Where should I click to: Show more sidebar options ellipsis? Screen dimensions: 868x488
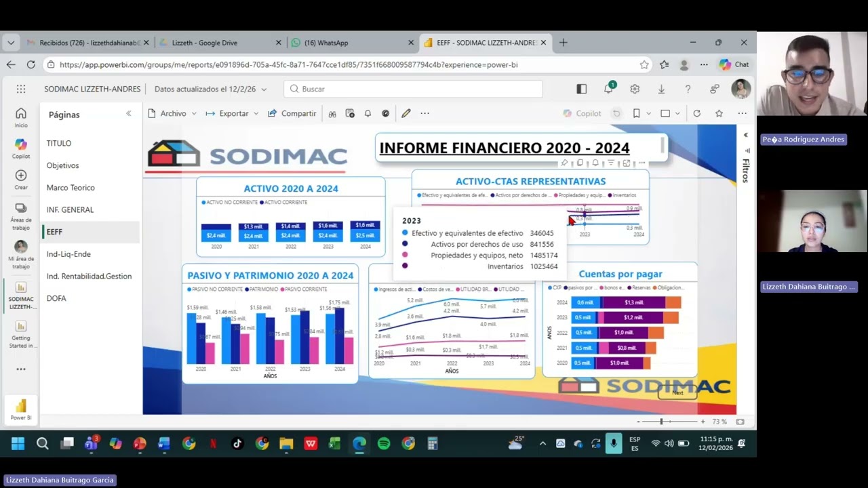coord(21,369)
